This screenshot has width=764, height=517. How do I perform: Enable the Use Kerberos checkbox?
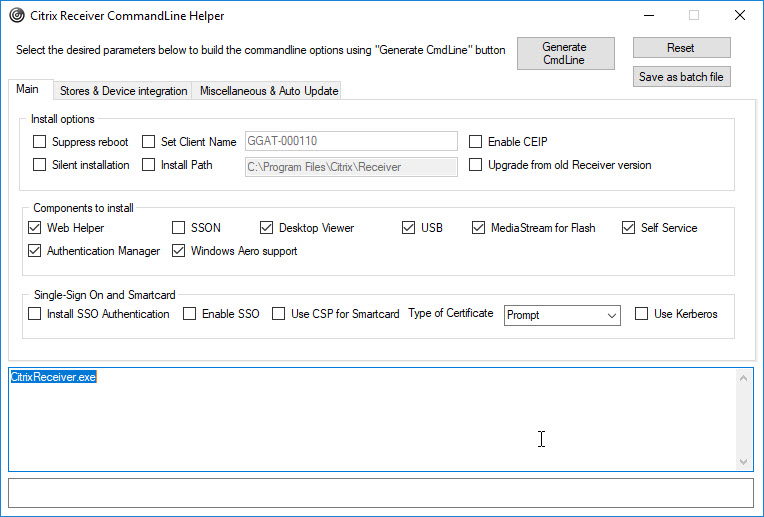click(642, 314)
